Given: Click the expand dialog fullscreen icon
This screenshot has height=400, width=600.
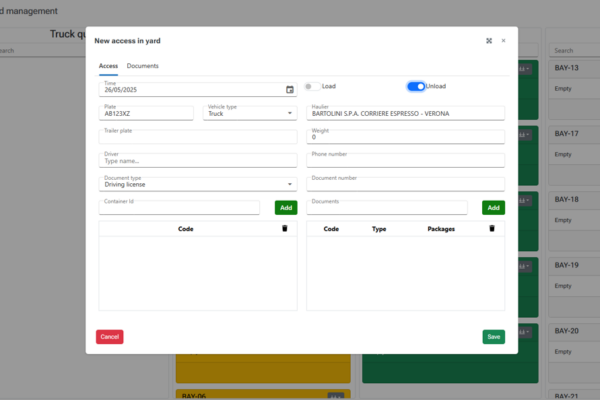Looking at the screenshot, I should pos(488,41).
